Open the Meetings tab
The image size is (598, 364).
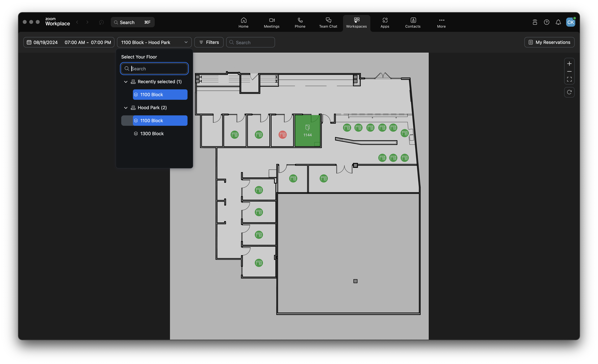coord(272,22)
